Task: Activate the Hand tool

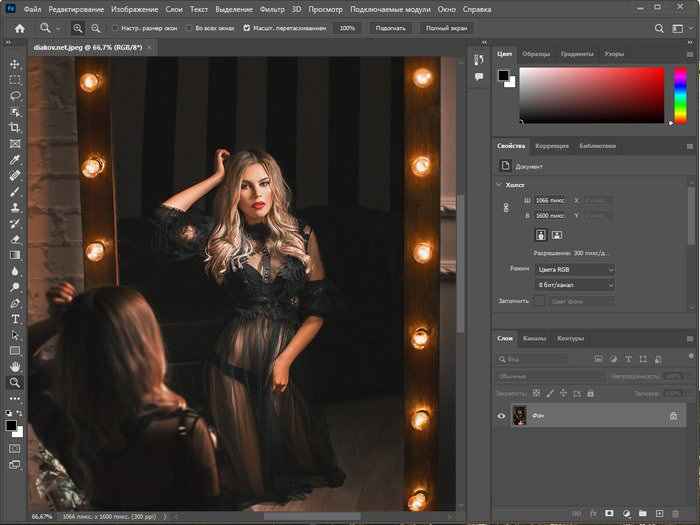Action: pyautogui.click(x=15, y=366)
